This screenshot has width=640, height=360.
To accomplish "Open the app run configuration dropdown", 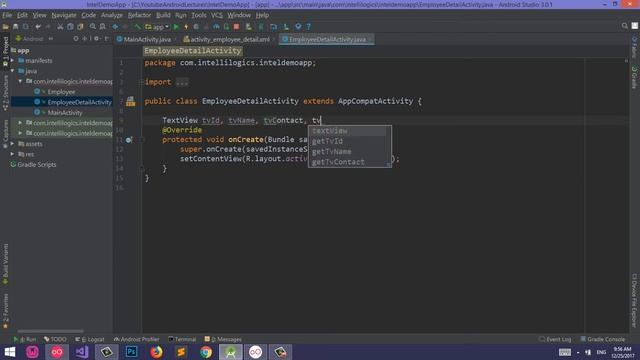I will click(157, 27).
